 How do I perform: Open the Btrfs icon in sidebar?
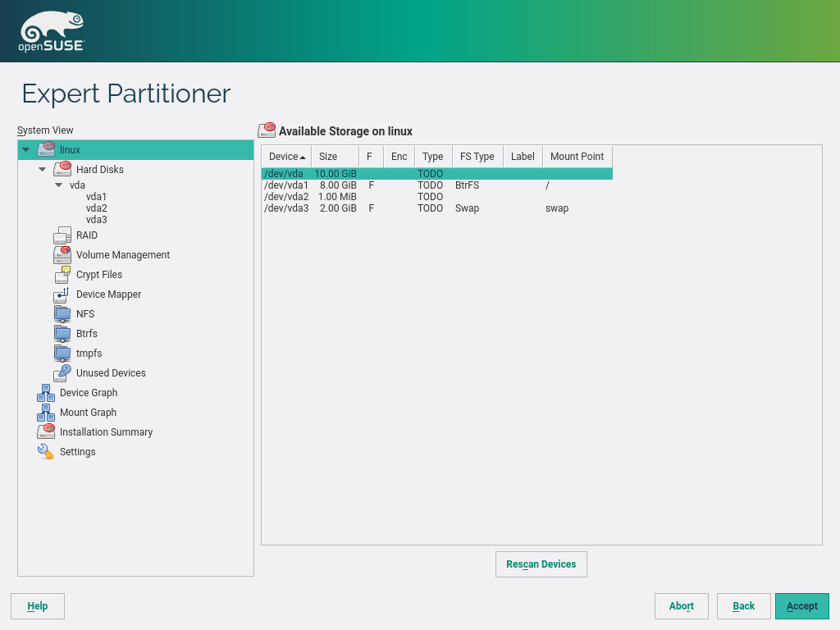(62, 334)
